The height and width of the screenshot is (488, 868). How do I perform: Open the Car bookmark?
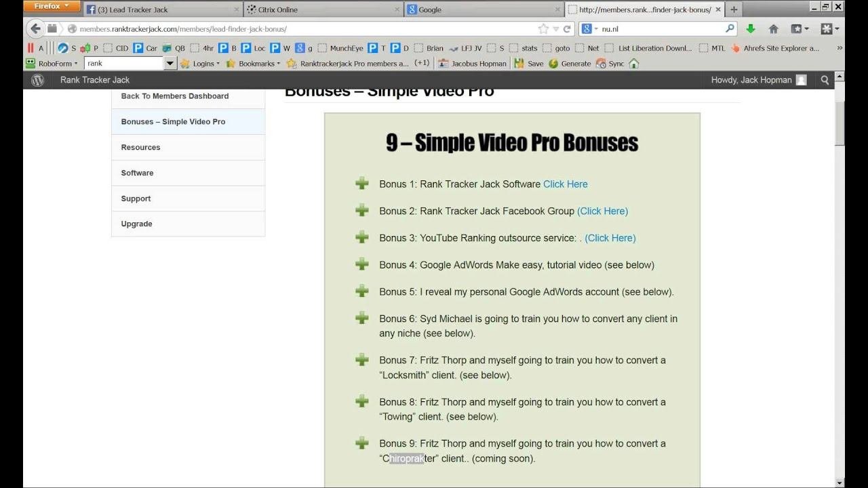(x=145, y=48)
